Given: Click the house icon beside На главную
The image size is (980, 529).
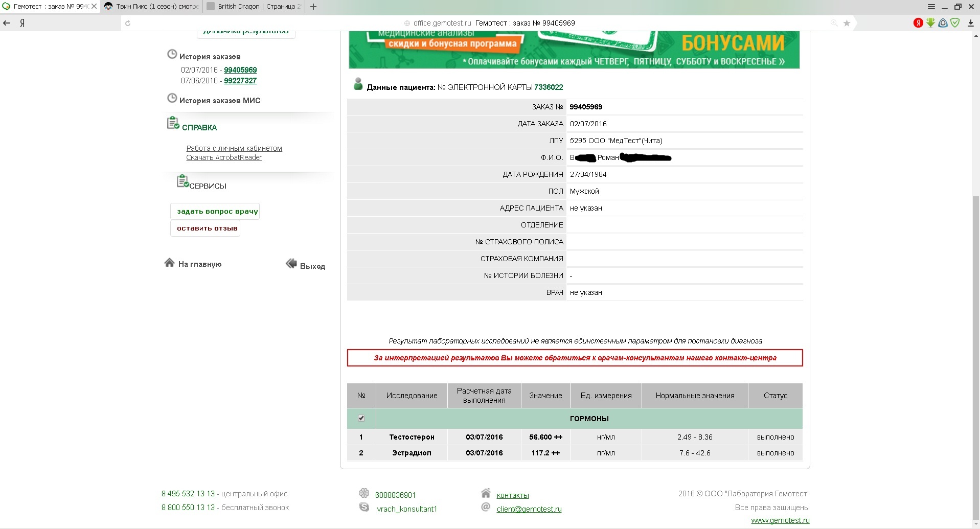Looking at the screenshot, I should [x=169, y=263].
